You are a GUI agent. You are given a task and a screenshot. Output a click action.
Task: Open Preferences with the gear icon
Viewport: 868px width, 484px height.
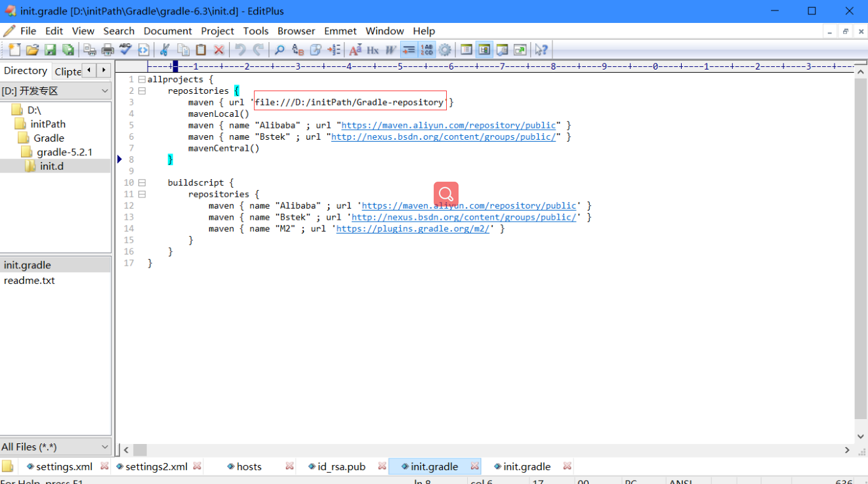(x=445, y=50)
